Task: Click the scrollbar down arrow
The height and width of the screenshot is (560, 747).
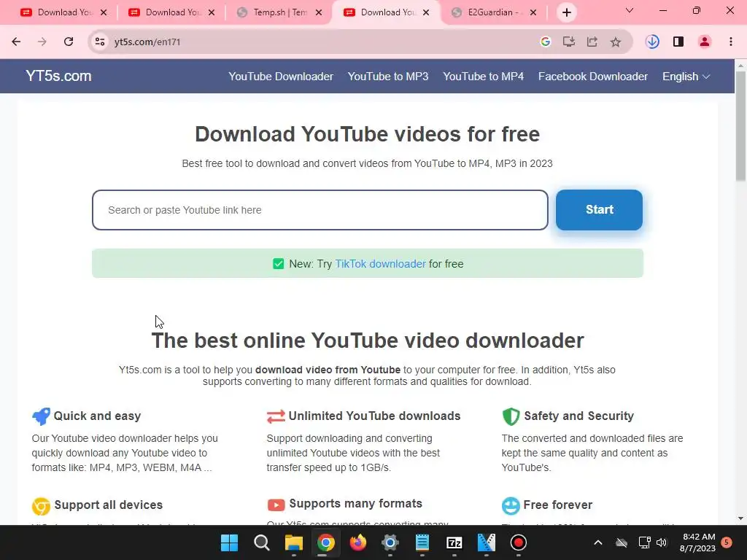Action: tap(740, 518)
